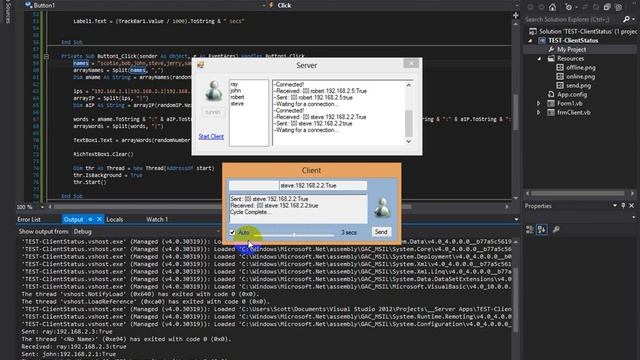
Task: Select Solution 'TEST-ClientStatus' root node
Action: pyautogui.click(x=588, y=31)
